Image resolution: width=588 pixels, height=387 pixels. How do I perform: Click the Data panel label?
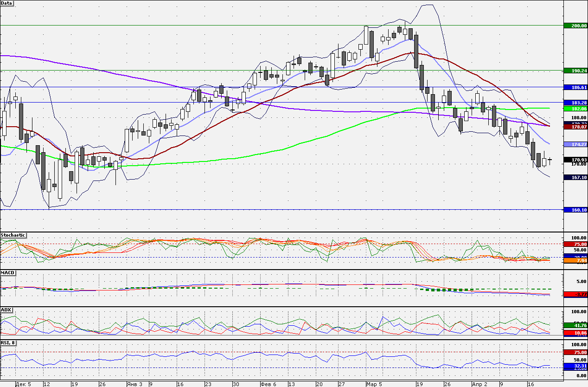click(7, 3)
